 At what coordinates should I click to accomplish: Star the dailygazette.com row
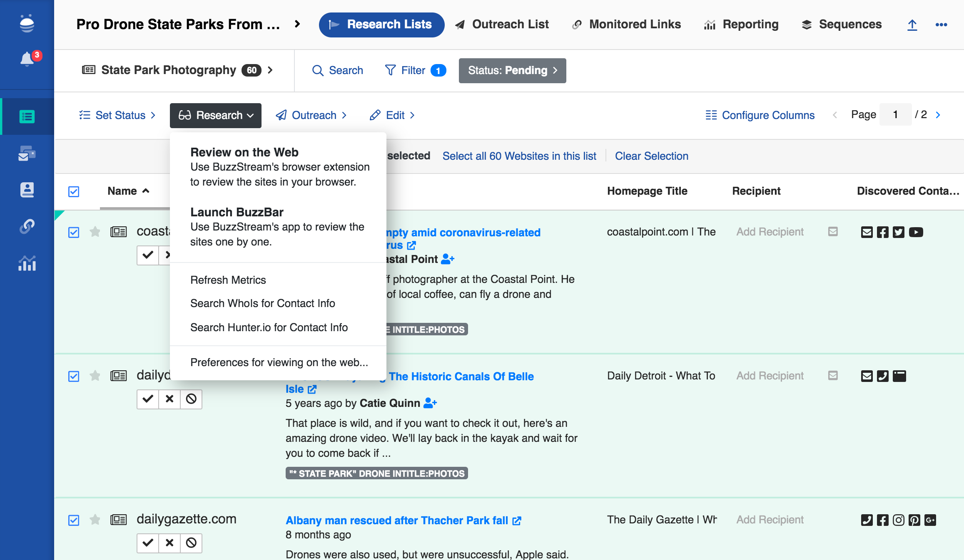coord(95,520)
